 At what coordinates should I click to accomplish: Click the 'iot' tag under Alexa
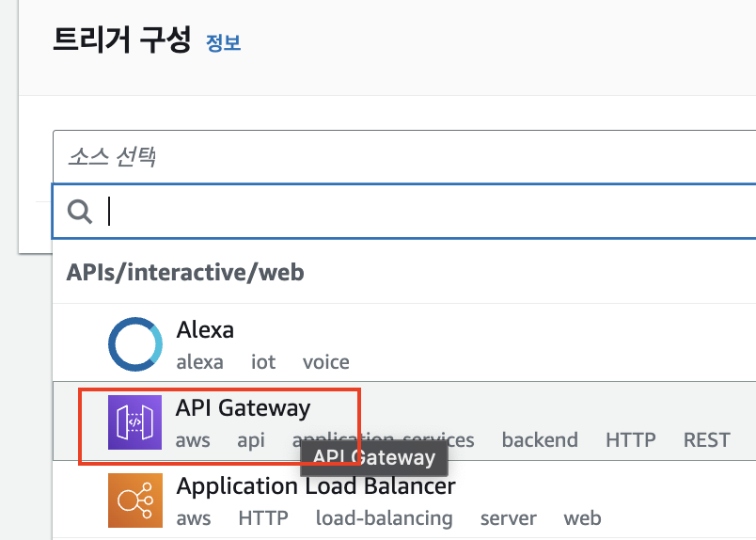tap(263, 362)
